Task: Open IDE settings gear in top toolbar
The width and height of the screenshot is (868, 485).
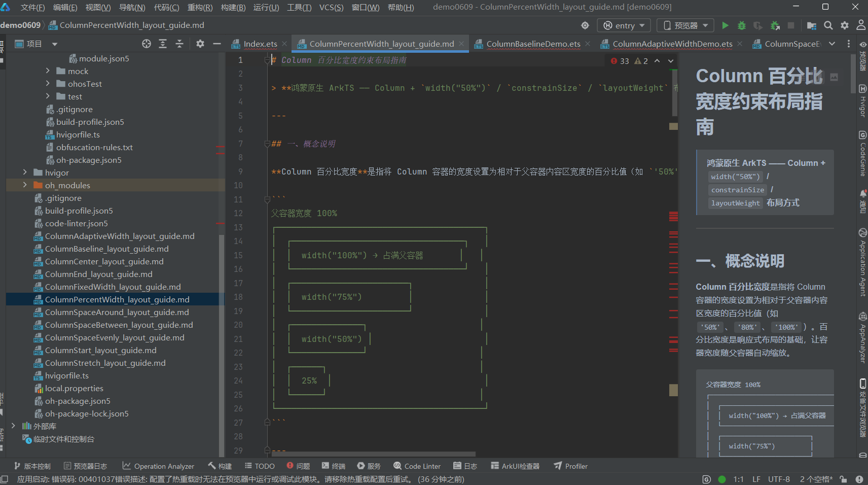Action: (845, 25)
